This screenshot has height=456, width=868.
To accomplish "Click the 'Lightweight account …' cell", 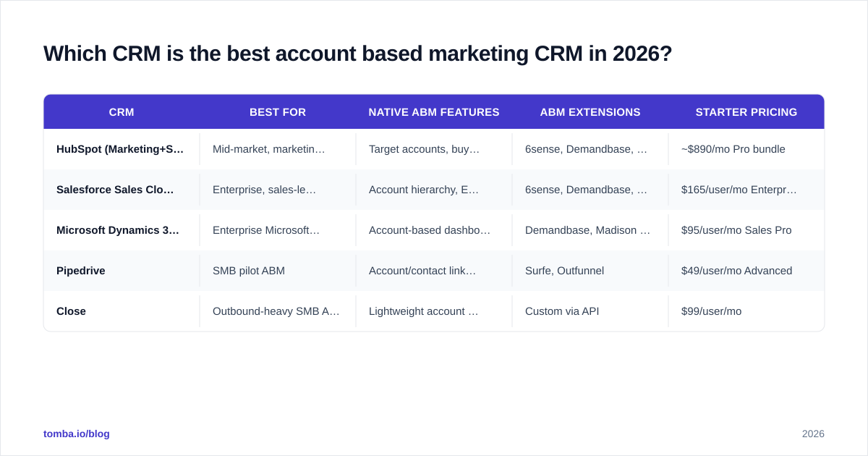I will pos(434,311).
